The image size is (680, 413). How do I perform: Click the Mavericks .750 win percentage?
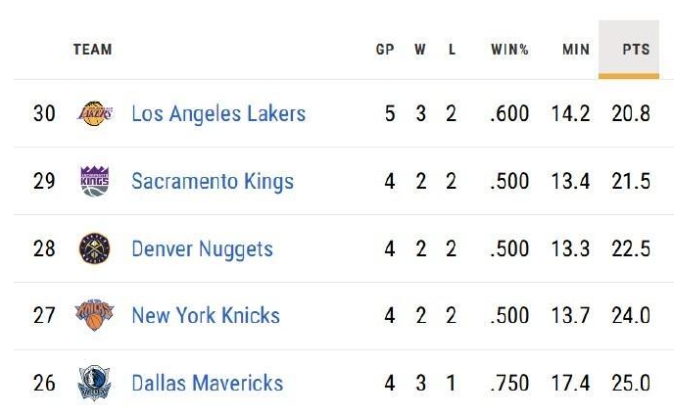click(x=510, y=383)
